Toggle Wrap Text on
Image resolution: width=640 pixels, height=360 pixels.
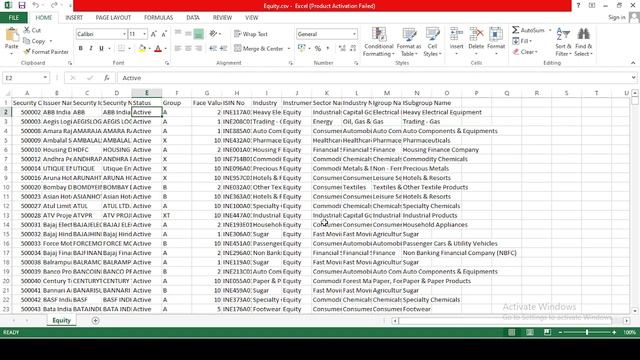pos(251,34)
